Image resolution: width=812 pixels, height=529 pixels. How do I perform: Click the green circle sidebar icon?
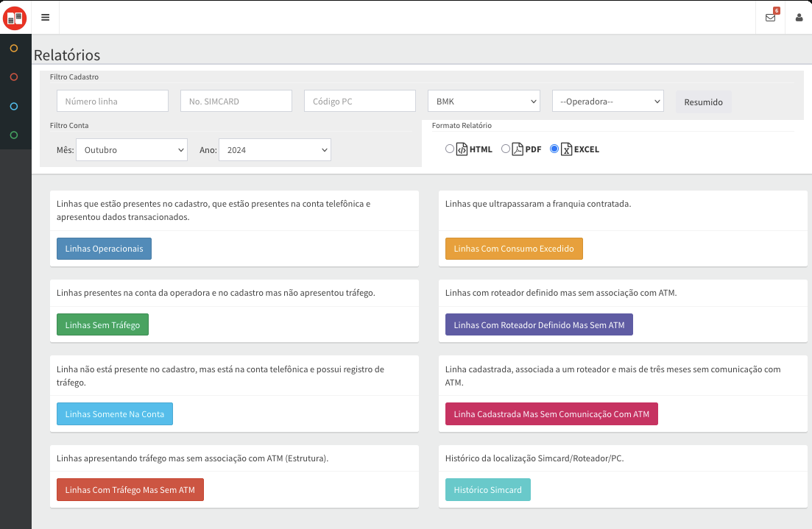(14, 135)
